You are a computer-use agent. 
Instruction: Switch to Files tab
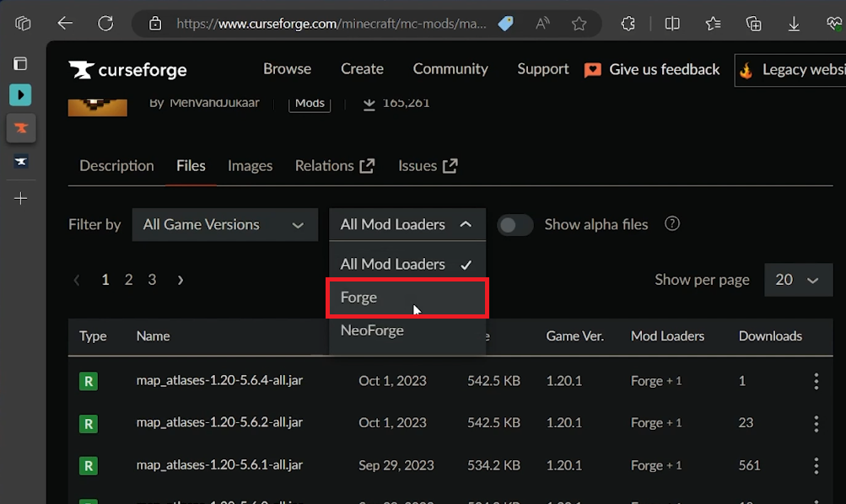[191, 165]
